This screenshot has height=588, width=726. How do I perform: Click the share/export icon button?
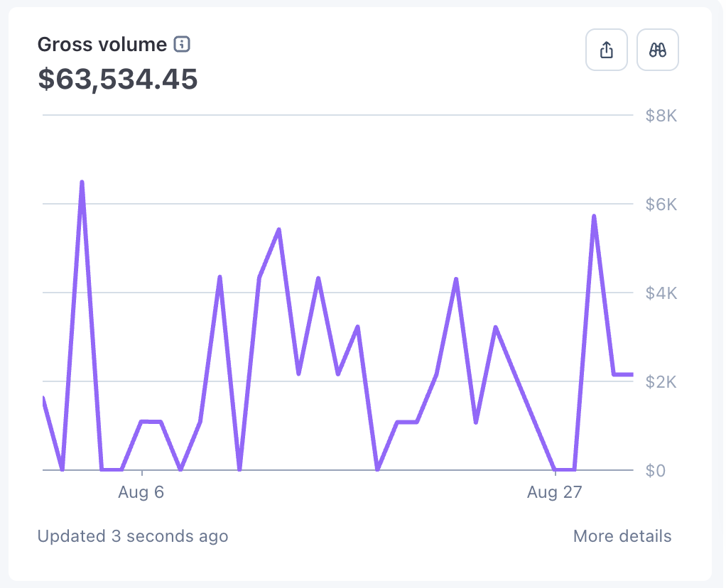[x=606, y=50]
